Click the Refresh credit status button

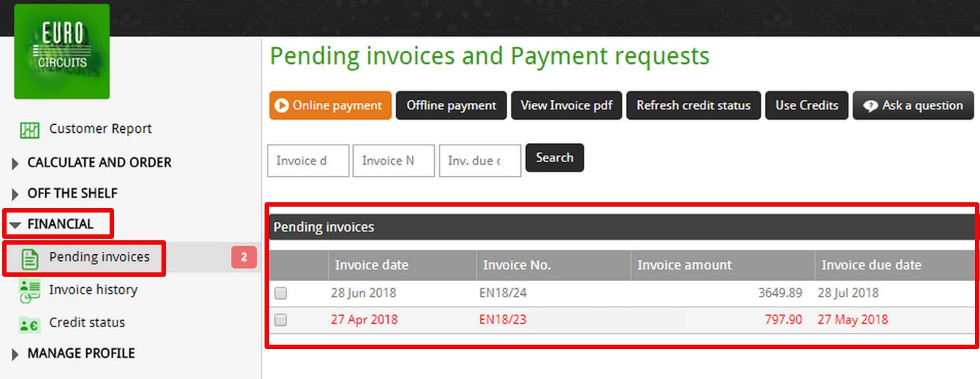694,105
